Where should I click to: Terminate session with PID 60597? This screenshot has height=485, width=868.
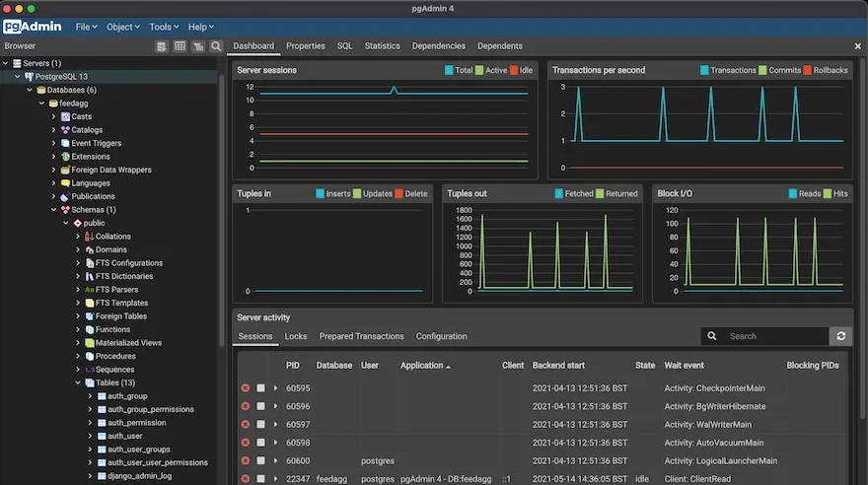click(246, 424)
